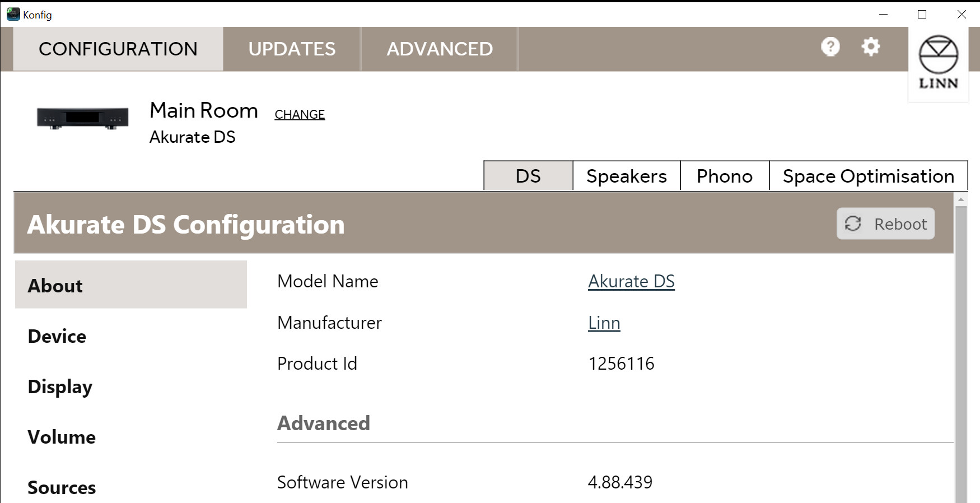The image size is (980, 503).
Task: Select the CONFIGURATION tab
Action: point(118,49)
